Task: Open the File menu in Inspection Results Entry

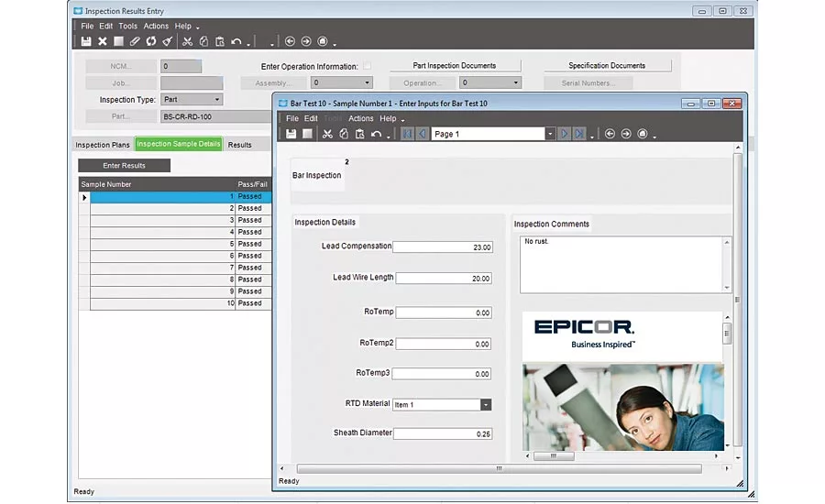Action: pyautogui.click(x=87, y=26)
